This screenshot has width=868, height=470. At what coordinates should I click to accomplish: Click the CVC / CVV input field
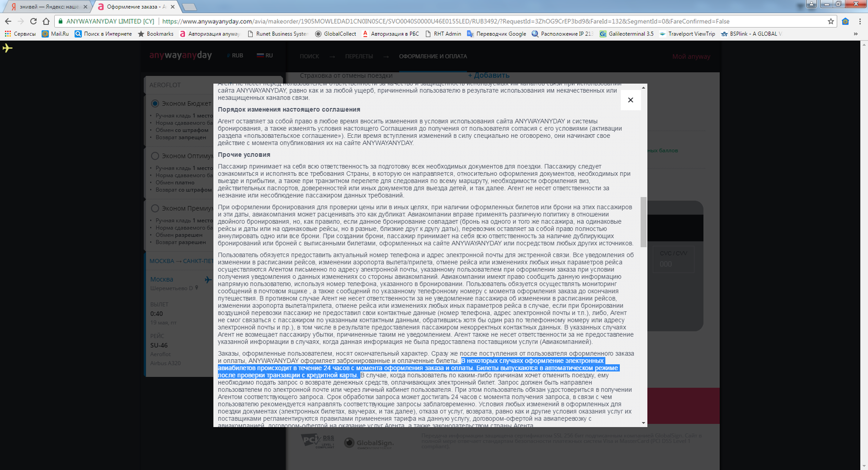(x=673, y=264)
